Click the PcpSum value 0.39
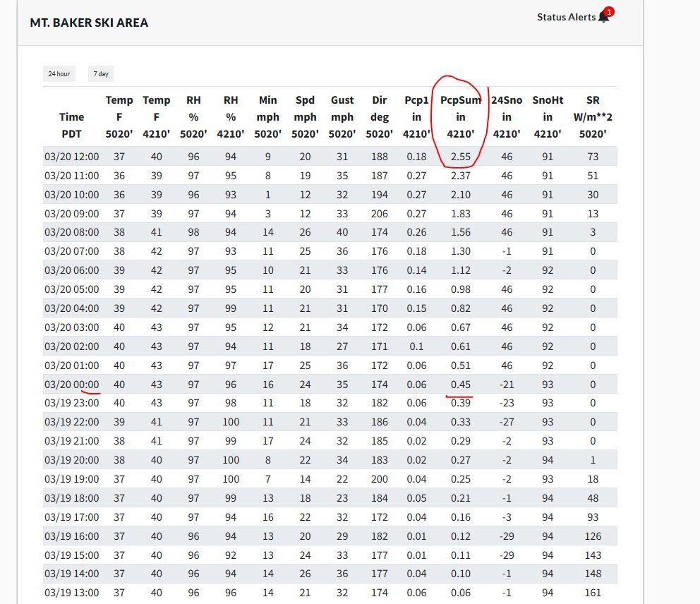Viewport: 700px width, 604px height. (x=460, y=403)
